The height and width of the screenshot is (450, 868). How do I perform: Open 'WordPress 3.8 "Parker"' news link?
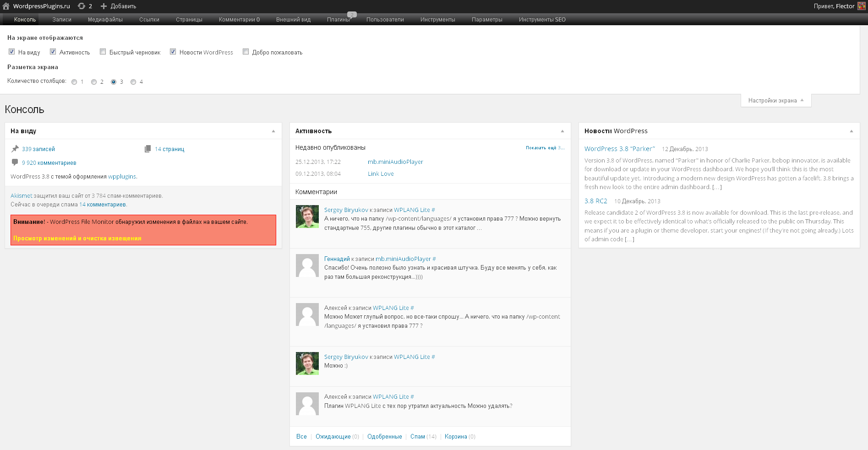click(619, 149)
